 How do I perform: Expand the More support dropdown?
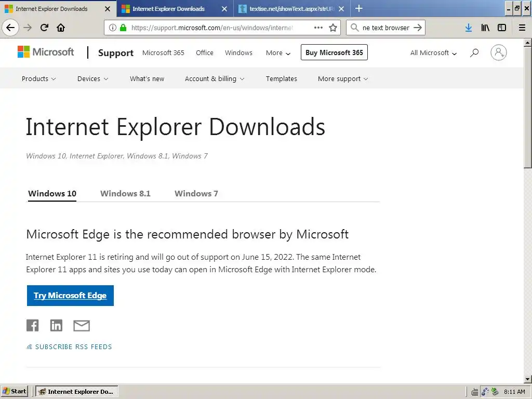tap(343, 79)
